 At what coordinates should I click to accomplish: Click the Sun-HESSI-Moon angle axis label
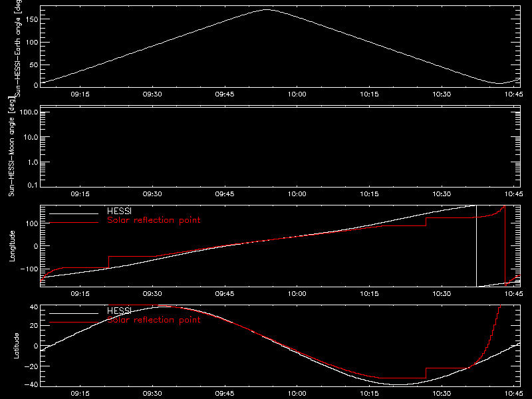pyautogui.click(x=11, y=146)
